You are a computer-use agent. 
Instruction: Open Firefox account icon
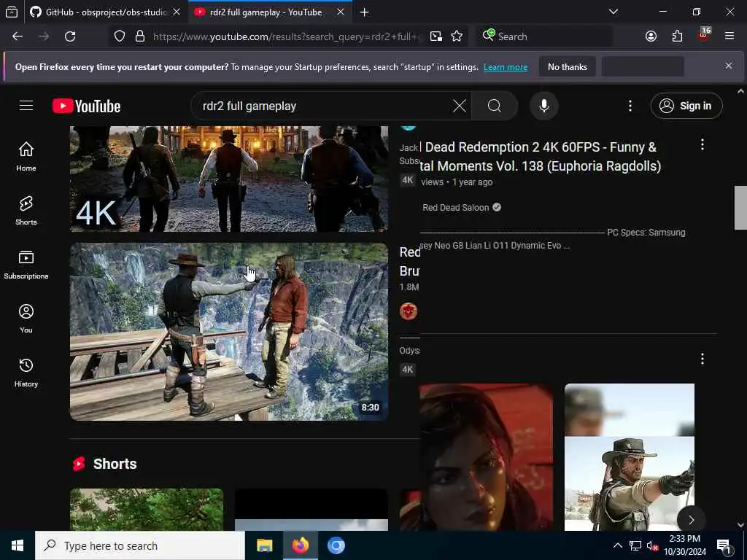click(651, 36)
